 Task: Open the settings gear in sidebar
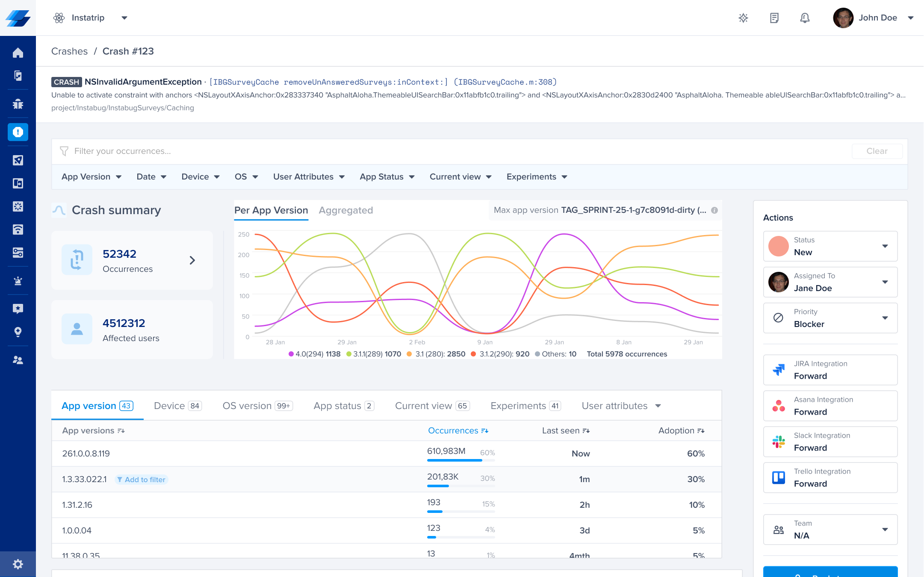(x=18, y=564)
